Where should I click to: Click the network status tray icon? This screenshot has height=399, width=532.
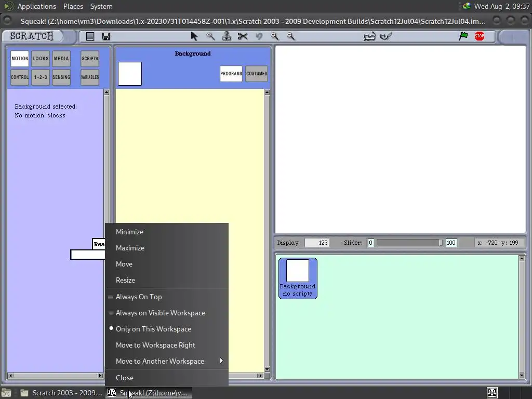pos(467,6)
